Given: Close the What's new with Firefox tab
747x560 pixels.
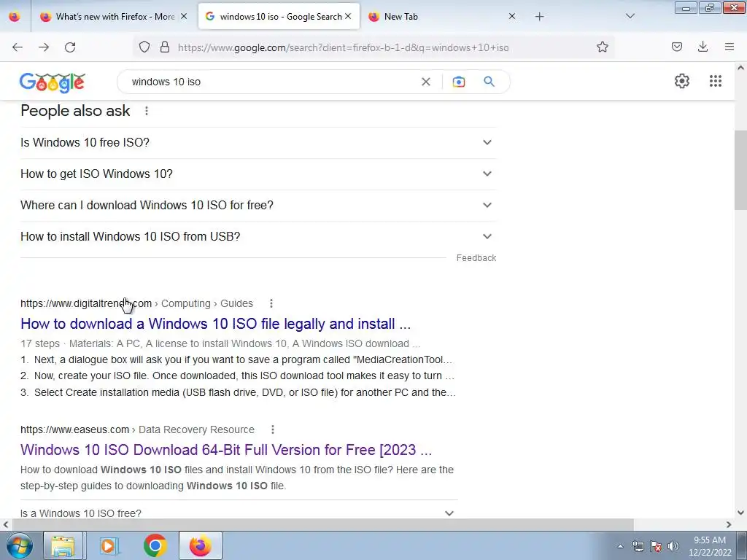Looking at the screenshot, I should click(184, 17).
